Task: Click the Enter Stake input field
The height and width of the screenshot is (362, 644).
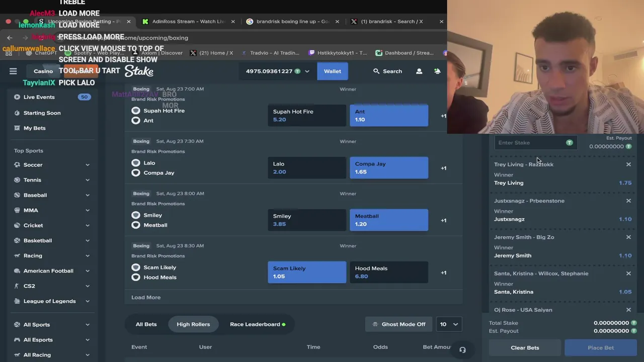Action: [x=535, y=143]
